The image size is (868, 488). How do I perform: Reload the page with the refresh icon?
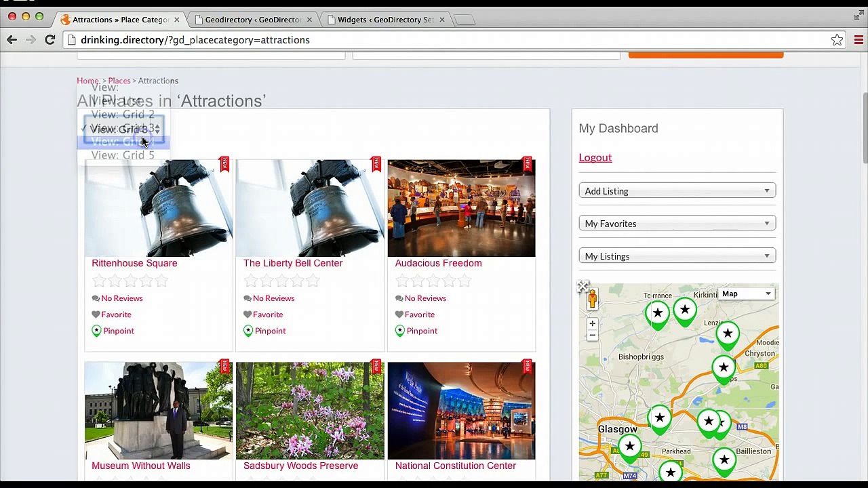tap(50, 40)
